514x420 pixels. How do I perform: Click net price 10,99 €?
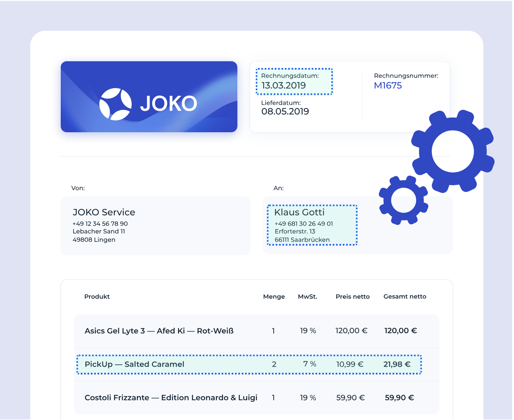[350, 364]
